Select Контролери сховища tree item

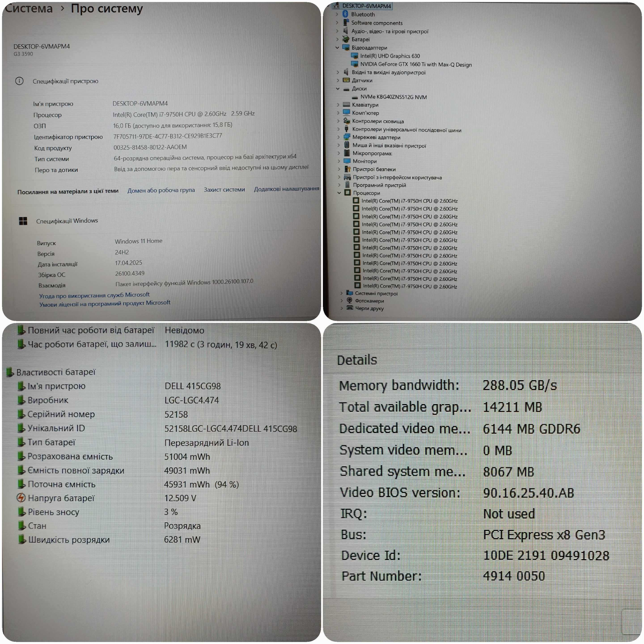pos(378,121)
